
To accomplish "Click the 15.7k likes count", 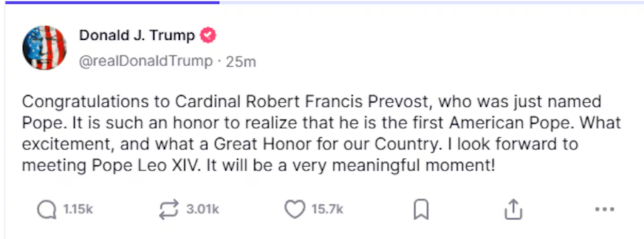I will coord(327,209).
